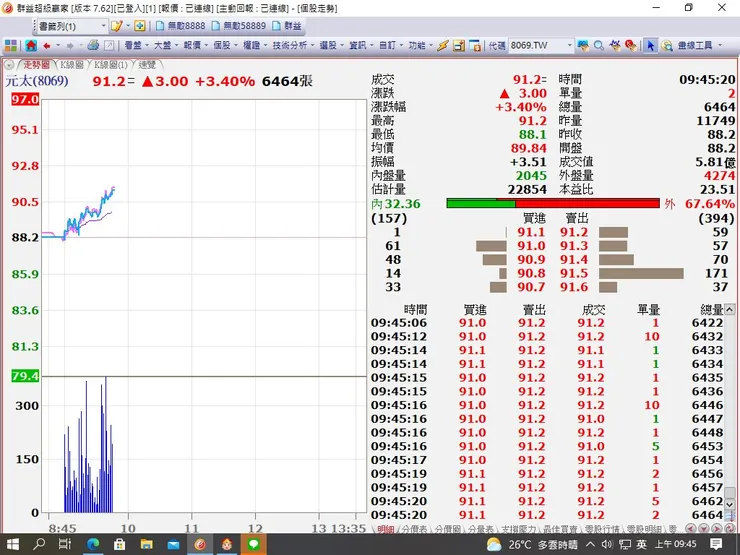Click the round collapse button left of tabs
This screenshot has width=740, height=555.
click(x=9, y=65)
